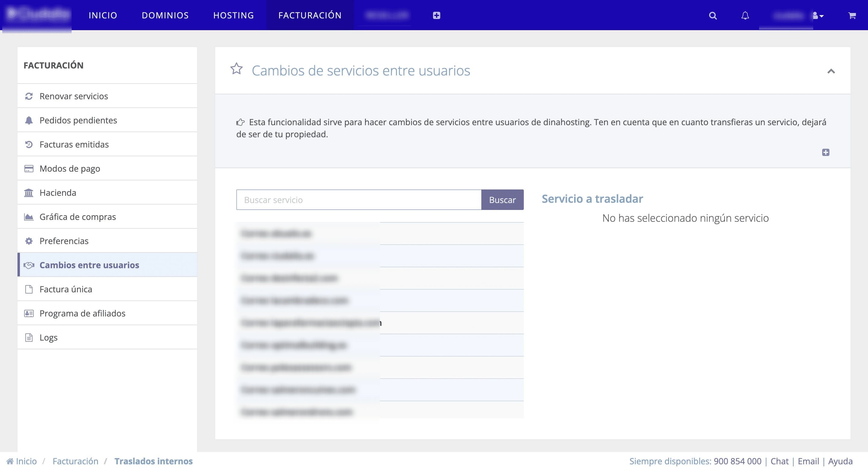Viewport: 868px width, 470px height.
Task: Click the home icon in breadcrumb
Action: 10,461
